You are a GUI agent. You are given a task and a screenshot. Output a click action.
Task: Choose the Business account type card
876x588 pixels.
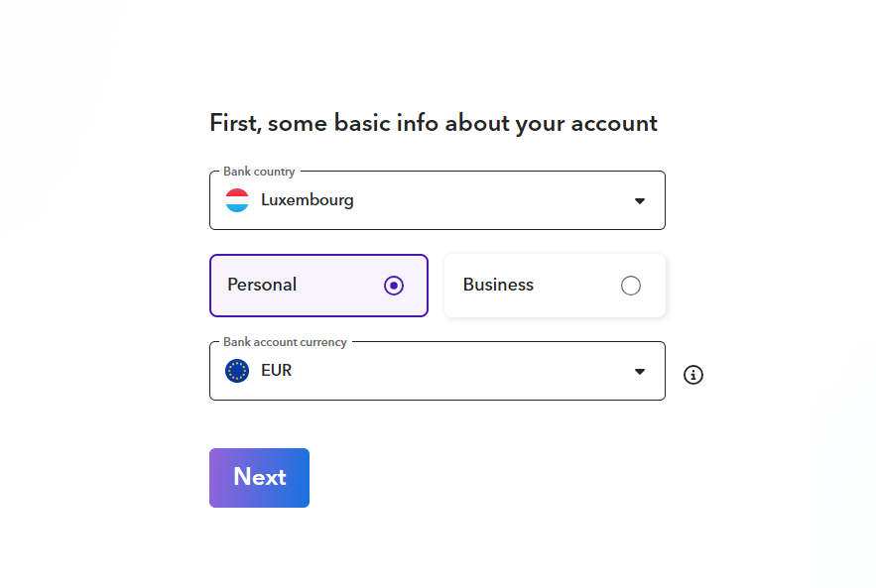(555, 286)
